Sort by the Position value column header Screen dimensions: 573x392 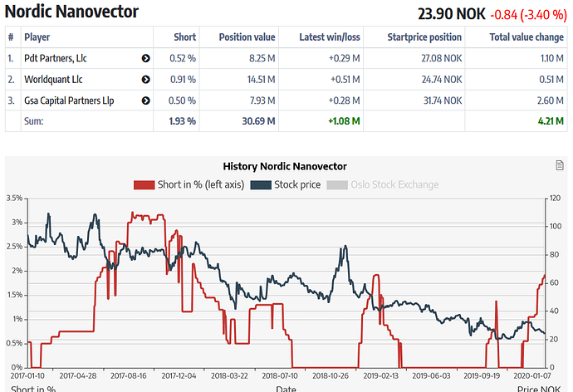pos(247,37)
